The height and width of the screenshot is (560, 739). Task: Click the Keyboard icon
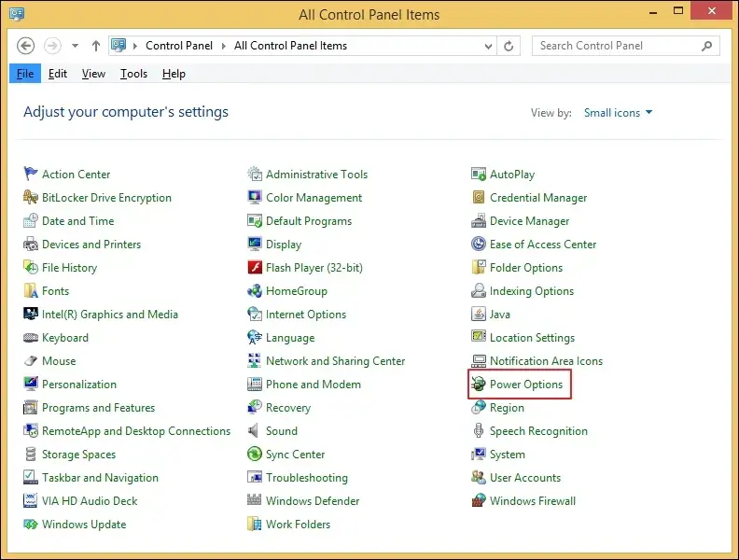pyautogui.click(x=31, y=338)
